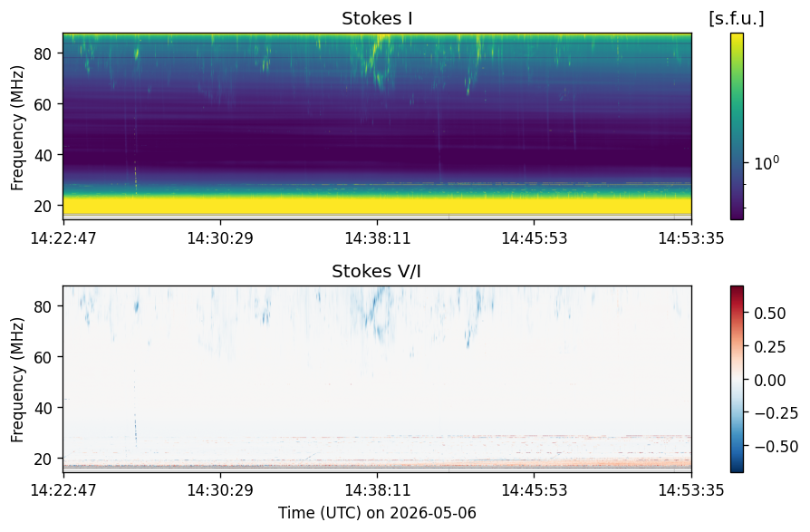810x532 pixels.
Task: Click the 10⁰ label on the intensity colorbar
Action: [767, 163]
